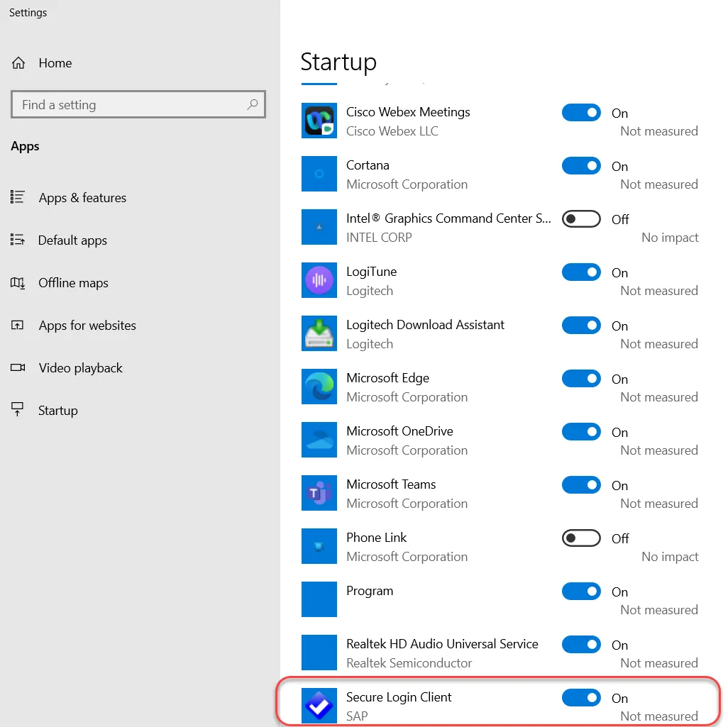Toggle Microsoft OneDrive startup switch
Viewport: 728px width, 727px height.
[581, 432]
